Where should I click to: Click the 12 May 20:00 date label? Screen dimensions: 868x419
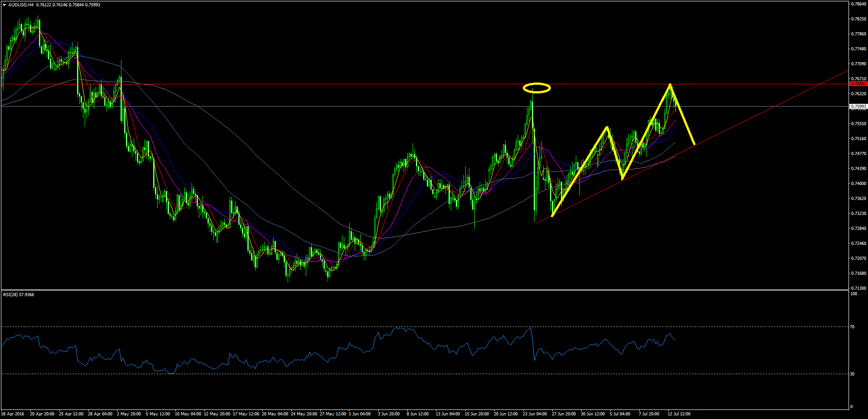pyautogui.click(x=217, y=414)
